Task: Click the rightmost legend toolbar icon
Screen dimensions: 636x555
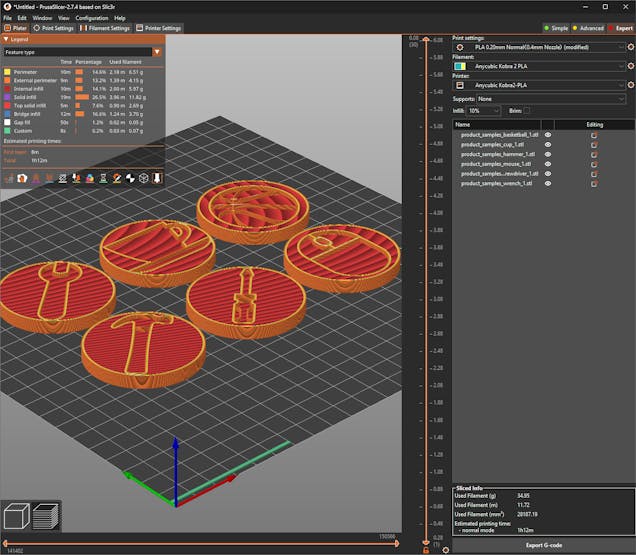Action: click(x=156, y=178)
